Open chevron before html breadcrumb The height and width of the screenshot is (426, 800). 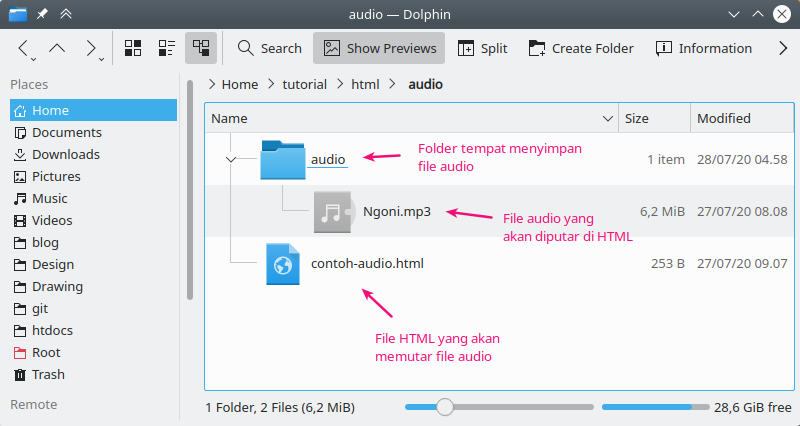click(340, 84)
